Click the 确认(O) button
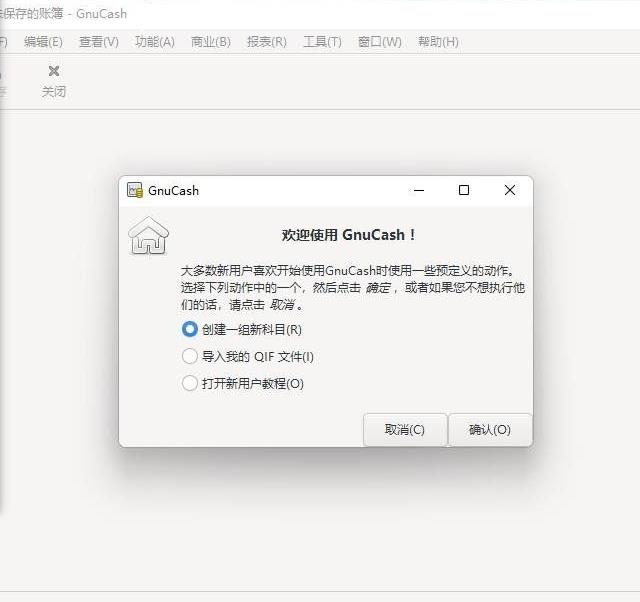The width and height of the screenshot is (640, 602). click(x=490, y=429)
